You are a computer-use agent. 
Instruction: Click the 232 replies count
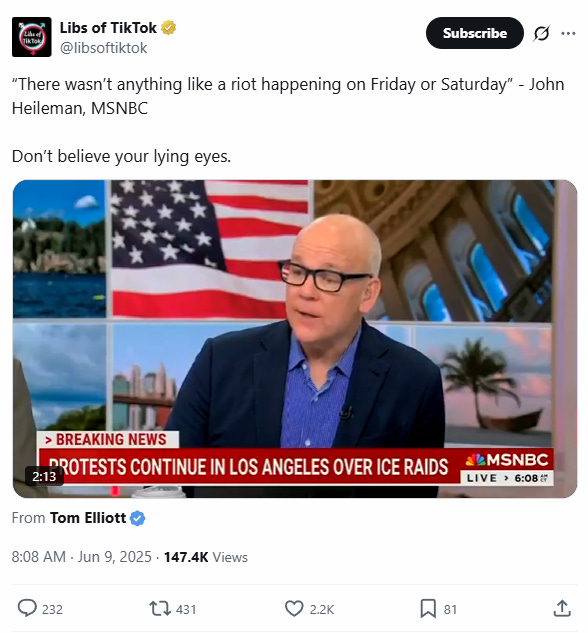[52, 609]
